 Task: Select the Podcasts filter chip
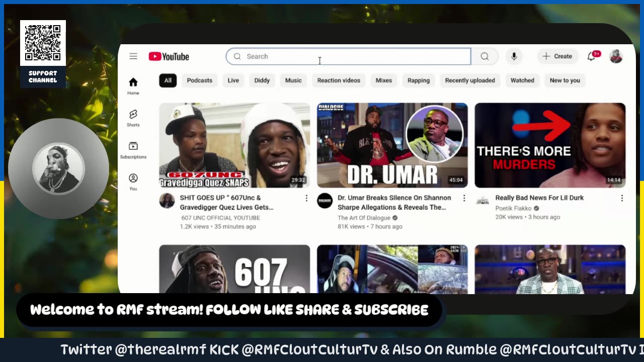[x=200, y=80]
